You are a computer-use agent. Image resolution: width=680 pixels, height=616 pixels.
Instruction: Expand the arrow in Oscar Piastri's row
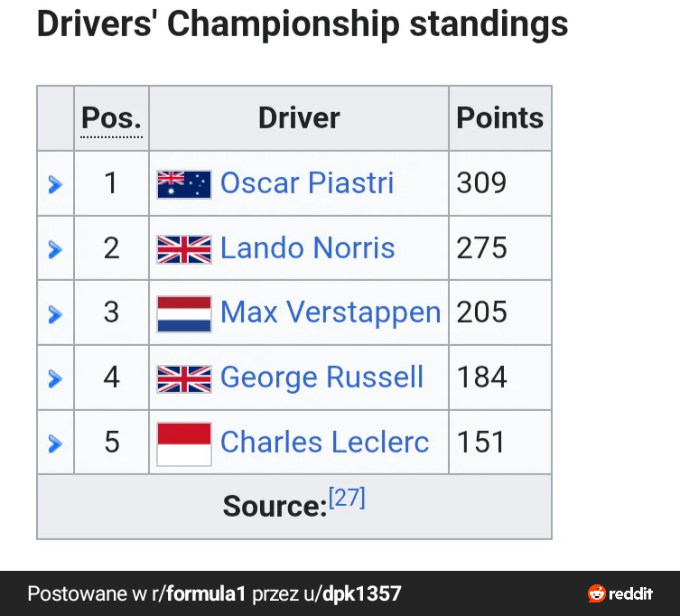pos(55,184)
